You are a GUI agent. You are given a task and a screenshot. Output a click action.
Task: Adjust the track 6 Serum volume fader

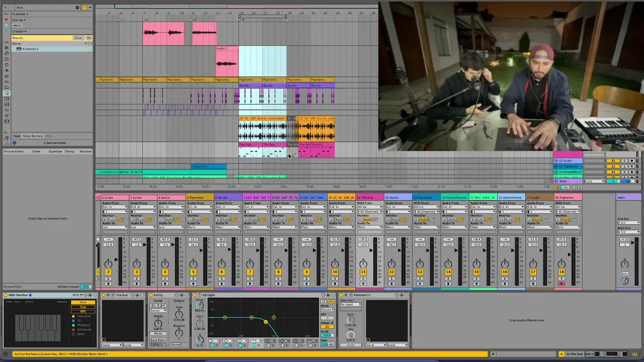tap(229, 249)
